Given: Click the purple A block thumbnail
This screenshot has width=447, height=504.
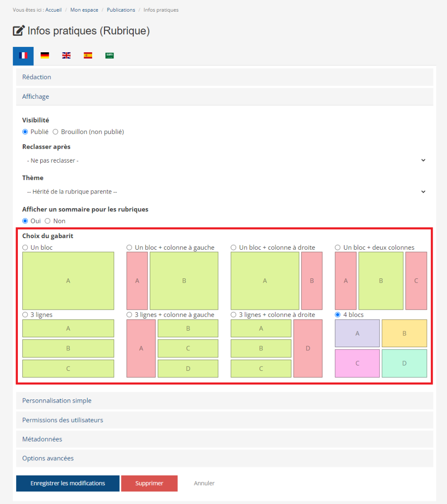Looking at the screenshot, I should click(357, 333).
